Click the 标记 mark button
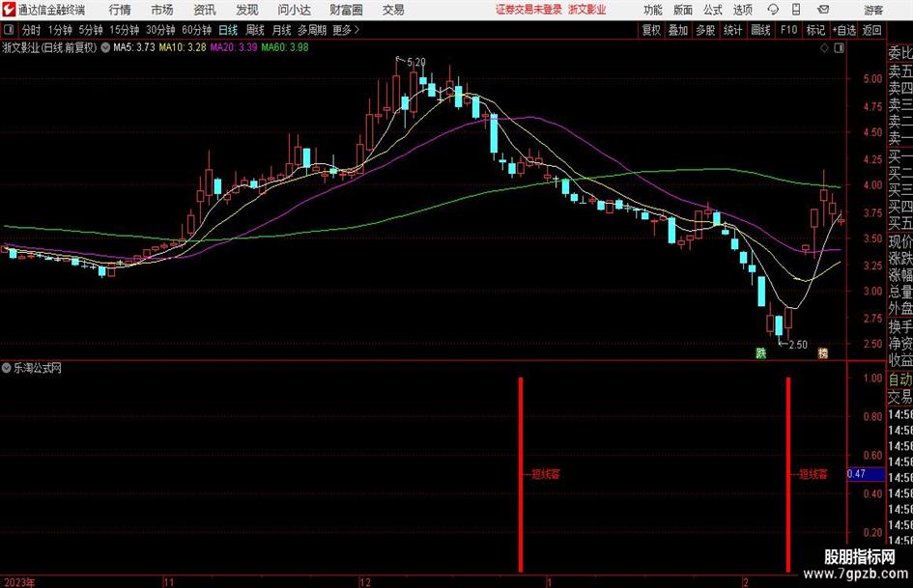 click(x=815, y=30)
